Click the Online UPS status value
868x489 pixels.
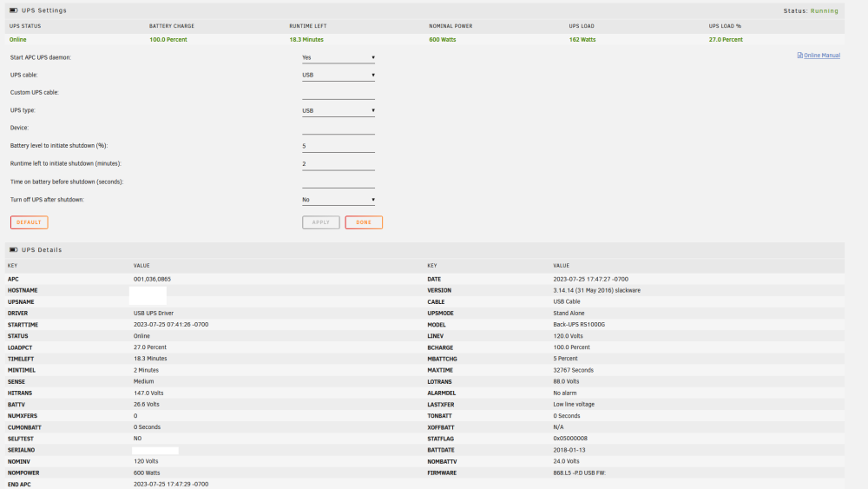[x=17, y=40]
